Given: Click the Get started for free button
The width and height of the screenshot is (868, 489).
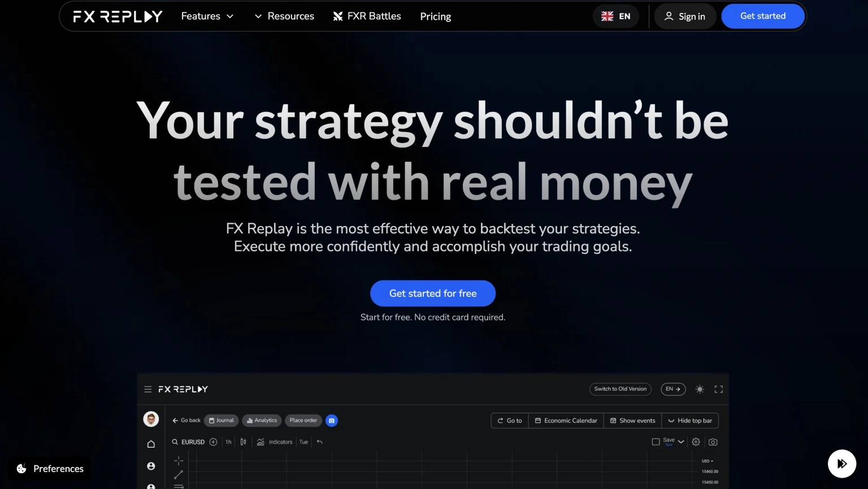Looking at the screenshot, I should click(433, 293).
